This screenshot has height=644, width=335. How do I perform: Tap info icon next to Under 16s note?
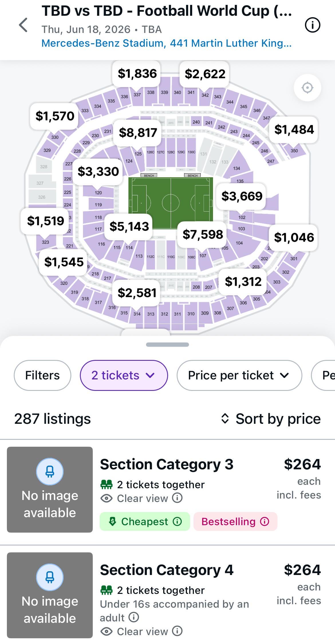point(134,617)
